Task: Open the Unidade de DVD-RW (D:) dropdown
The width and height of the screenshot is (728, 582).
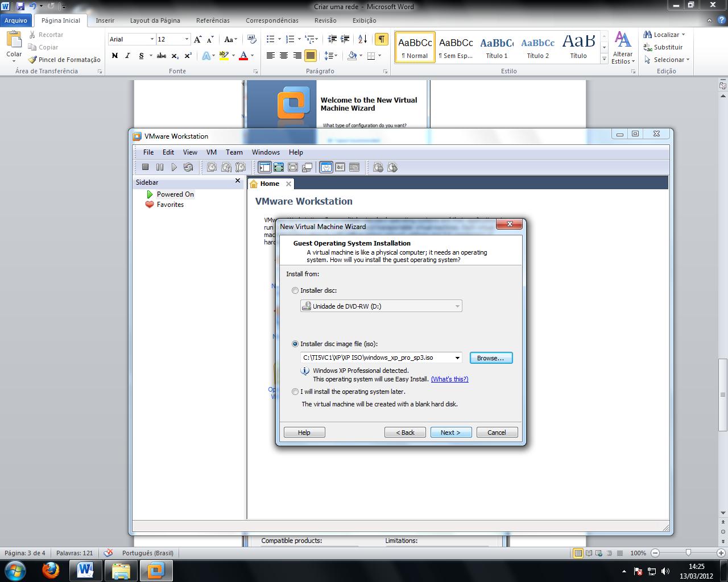Action: (x=457, y=306)
